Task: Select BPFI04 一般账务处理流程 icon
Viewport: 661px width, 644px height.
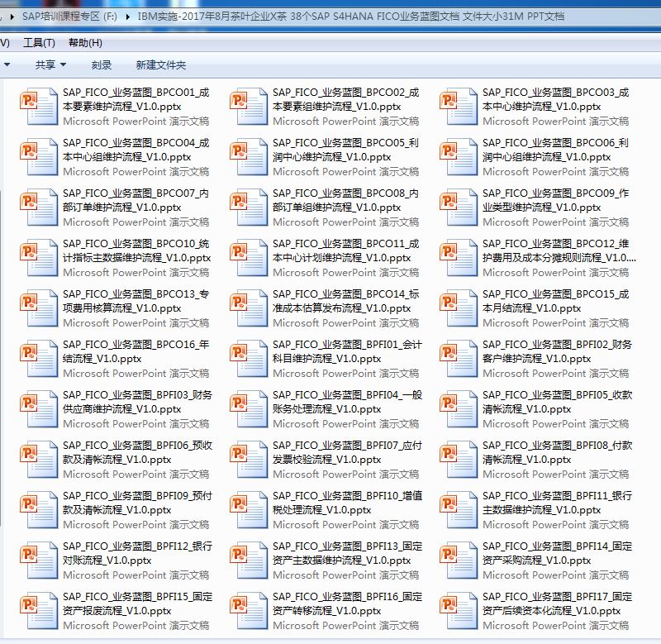Action: pos(249,409)
